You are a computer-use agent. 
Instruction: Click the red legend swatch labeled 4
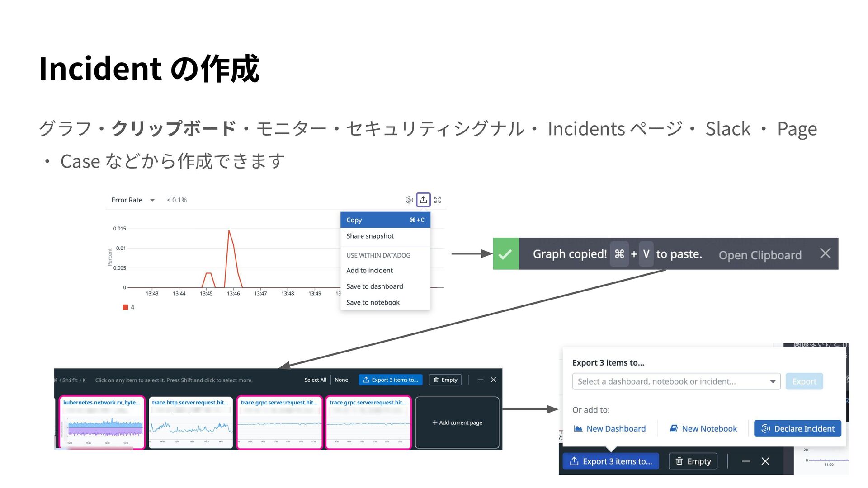click(x=125, y=307)
